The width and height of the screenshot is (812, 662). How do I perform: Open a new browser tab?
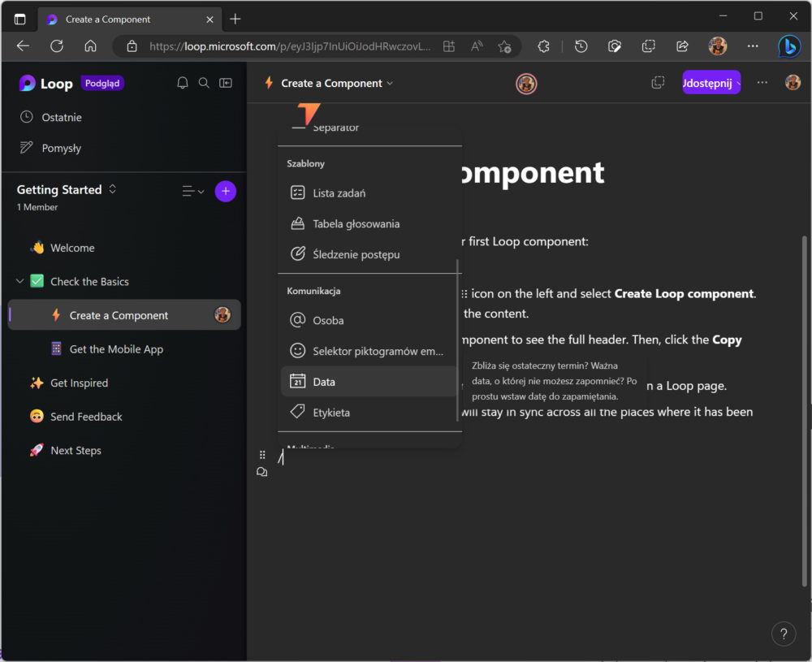pos(235,19)
